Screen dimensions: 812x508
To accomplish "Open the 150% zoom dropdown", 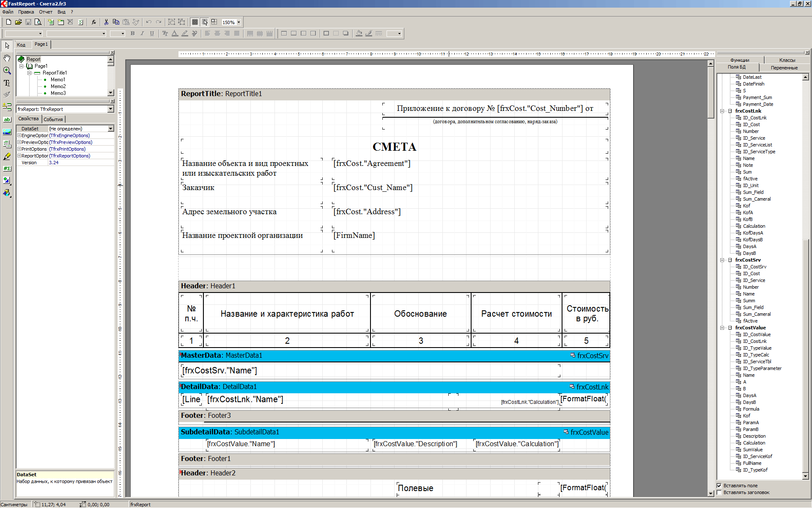I will 239,22.
